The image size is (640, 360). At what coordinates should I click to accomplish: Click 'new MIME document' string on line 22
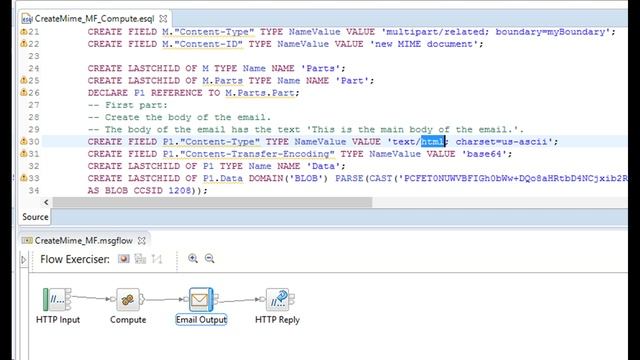click(424, 44)
